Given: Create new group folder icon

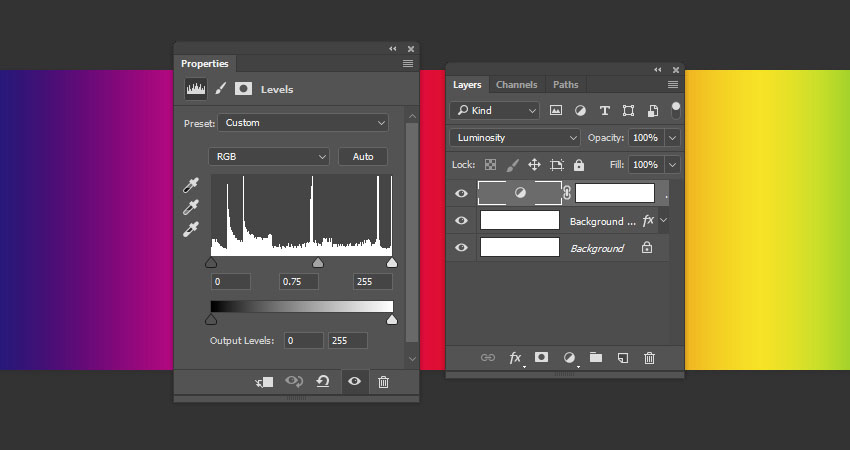Looking at the screenshot, I should 596,357.
